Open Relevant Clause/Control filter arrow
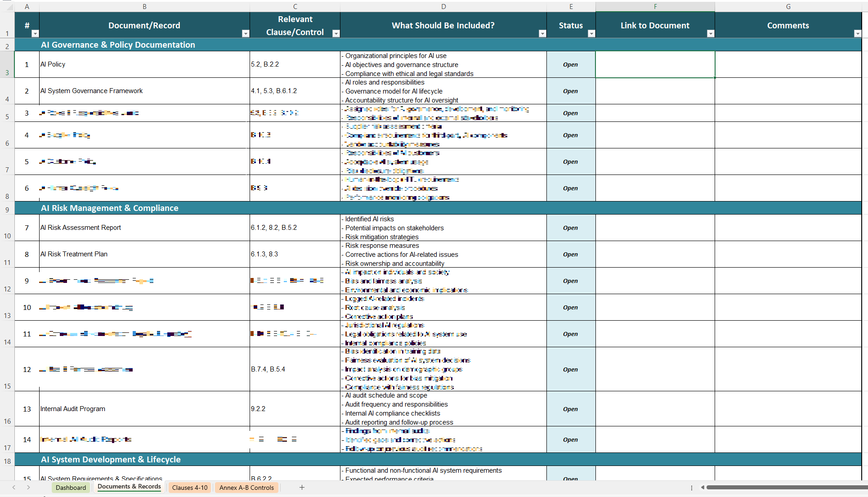Screen dimensions: 868x497 pyautogui.click(x=336, y=34)
